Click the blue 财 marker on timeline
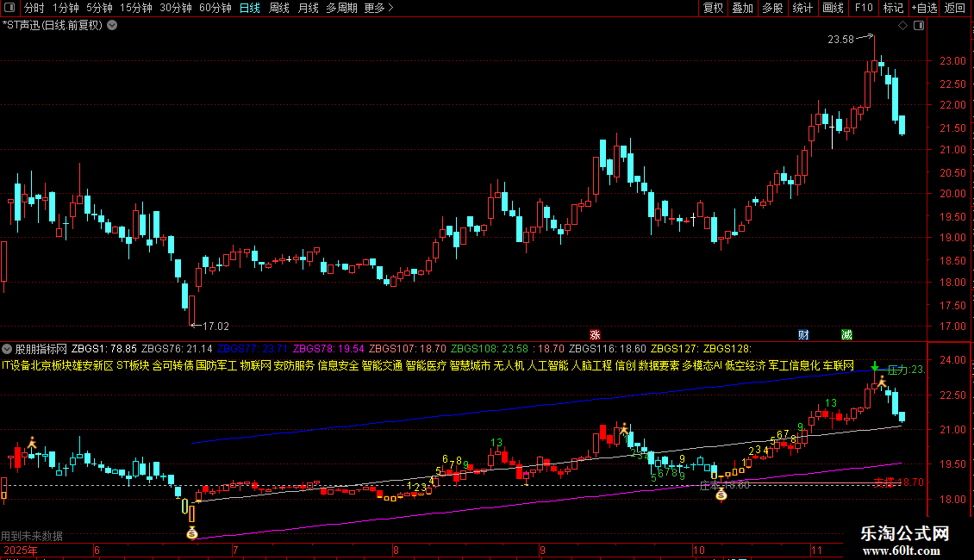The image size is (974, 560). [803, 334]
